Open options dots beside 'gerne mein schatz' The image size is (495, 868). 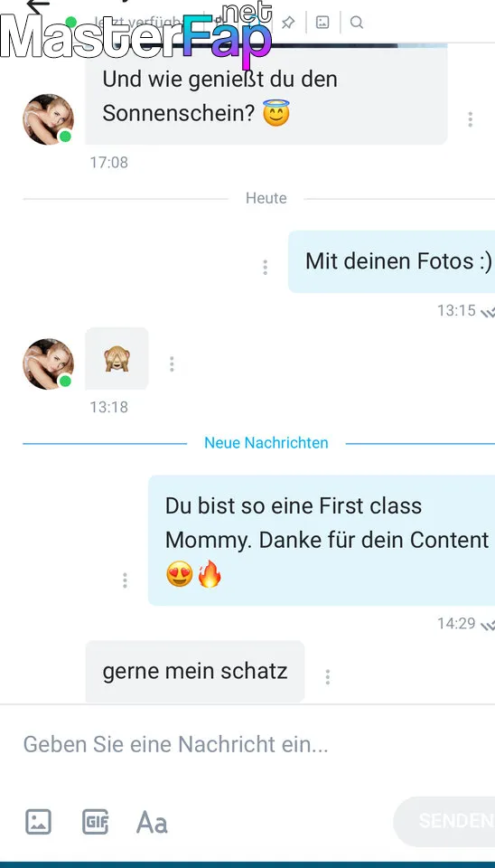327,677
